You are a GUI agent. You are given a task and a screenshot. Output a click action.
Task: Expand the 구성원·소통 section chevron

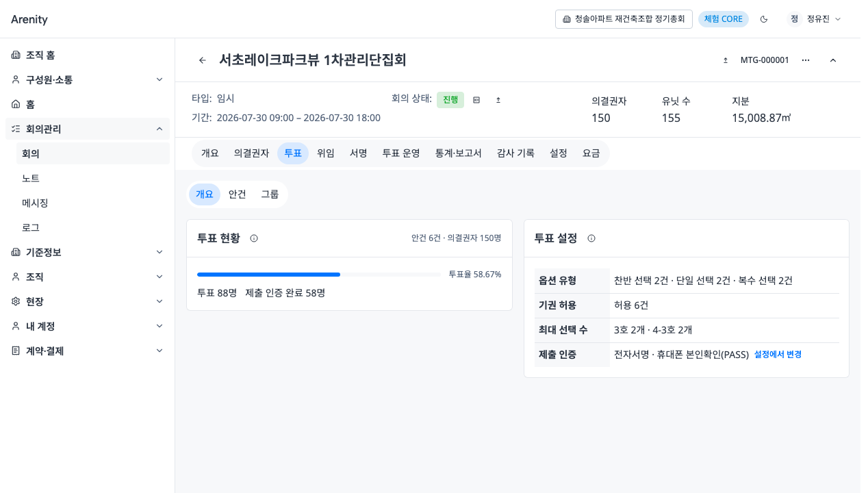(159, 79)
